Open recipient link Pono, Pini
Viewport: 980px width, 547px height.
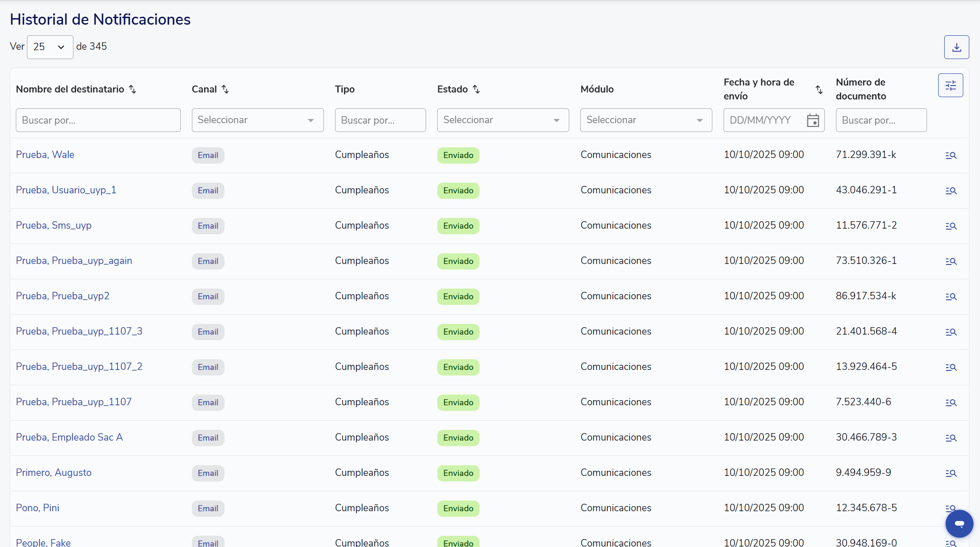tap(38, 508)
